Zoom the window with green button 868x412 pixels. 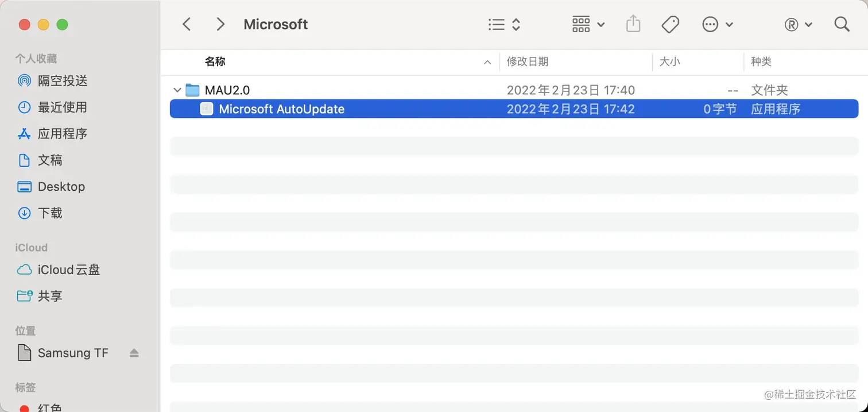[63, 25]
